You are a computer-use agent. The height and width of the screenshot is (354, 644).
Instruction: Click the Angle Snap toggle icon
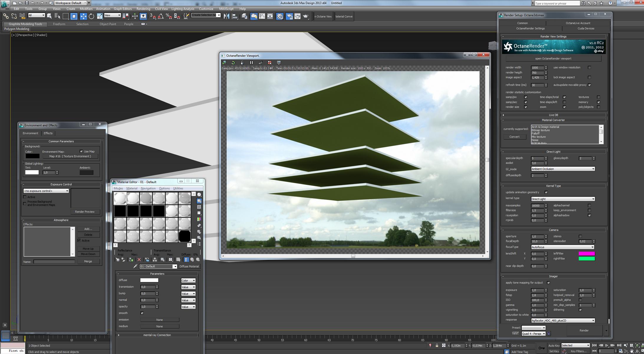(161, 16)
